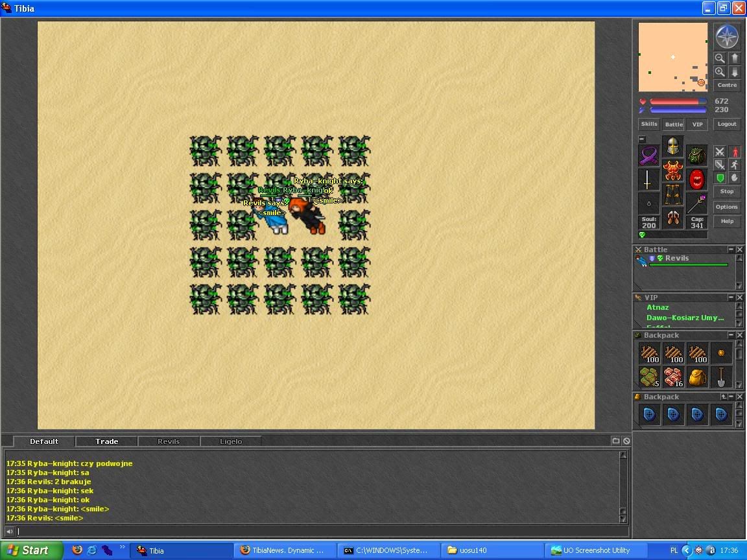747x560 pixels.
Task: Click the minimap view
Action: [x=672, y=57]
